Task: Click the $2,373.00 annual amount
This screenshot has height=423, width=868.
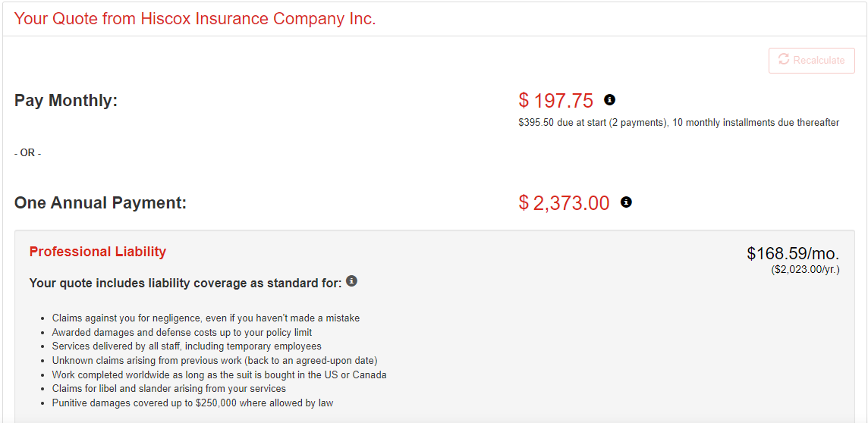Action: (565, 203)
